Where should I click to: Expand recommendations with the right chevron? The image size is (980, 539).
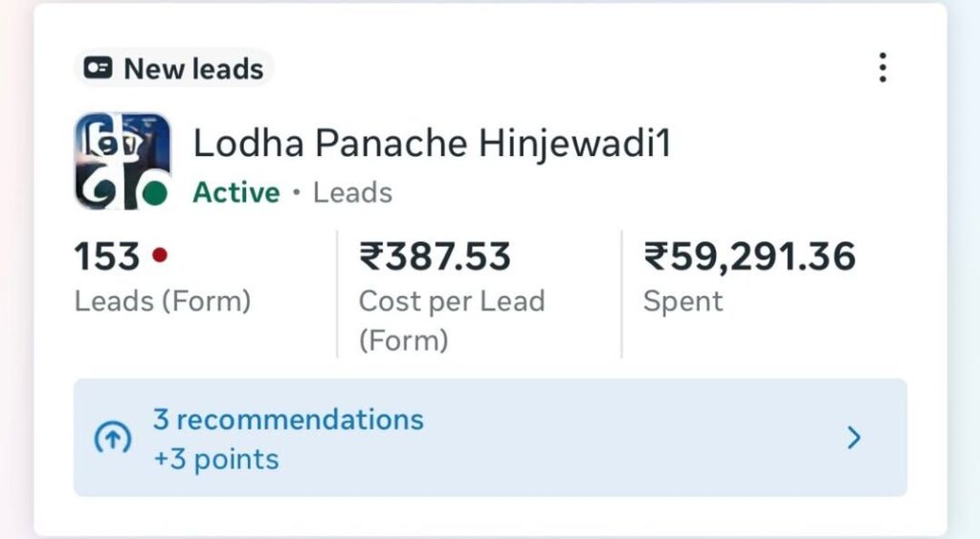click(854, 438)
